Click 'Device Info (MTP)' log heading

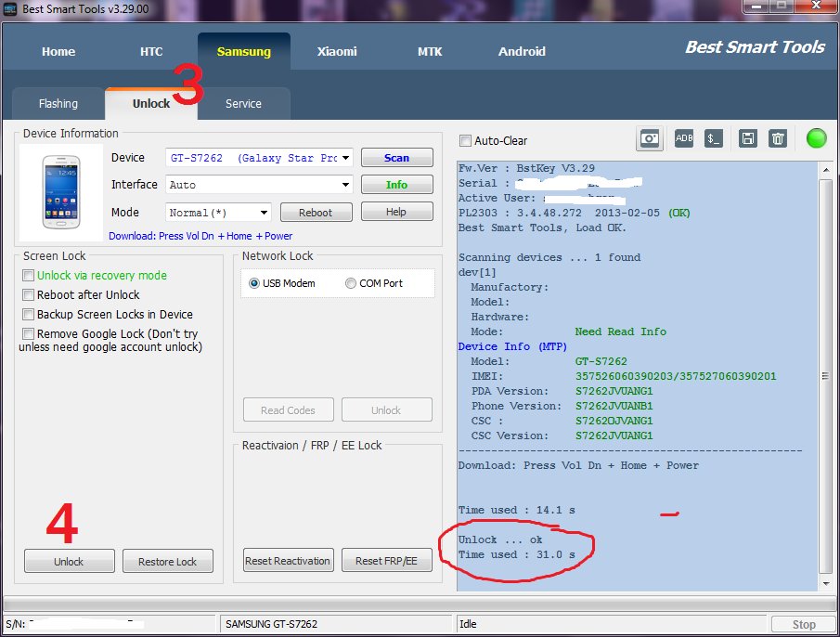pyautogui.click(x=512, y=346)
